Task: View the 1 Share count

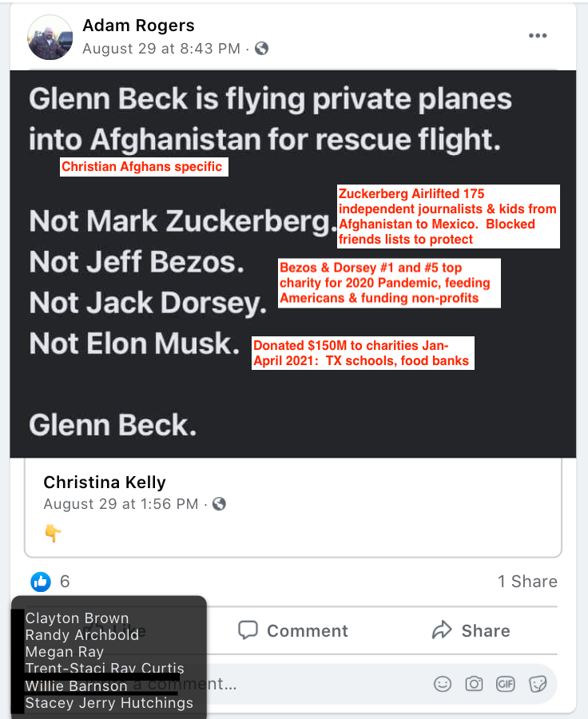Action: pos(527,582)
